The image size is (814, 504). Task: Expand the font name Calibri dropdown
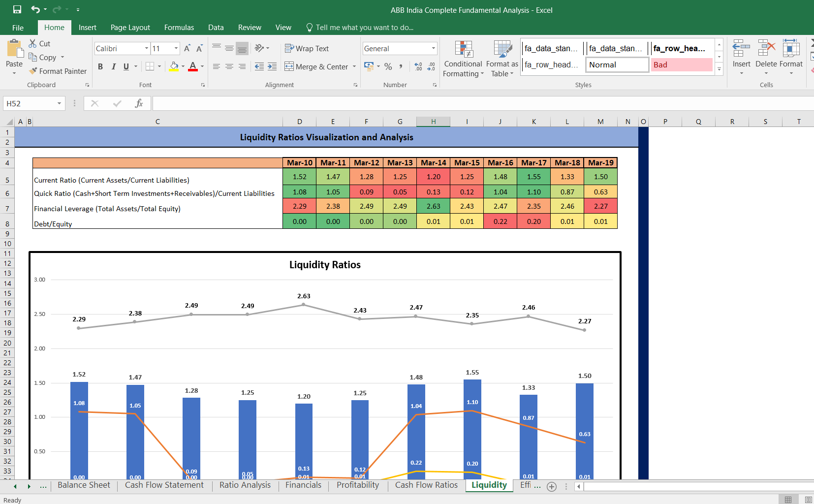[147, 48]
